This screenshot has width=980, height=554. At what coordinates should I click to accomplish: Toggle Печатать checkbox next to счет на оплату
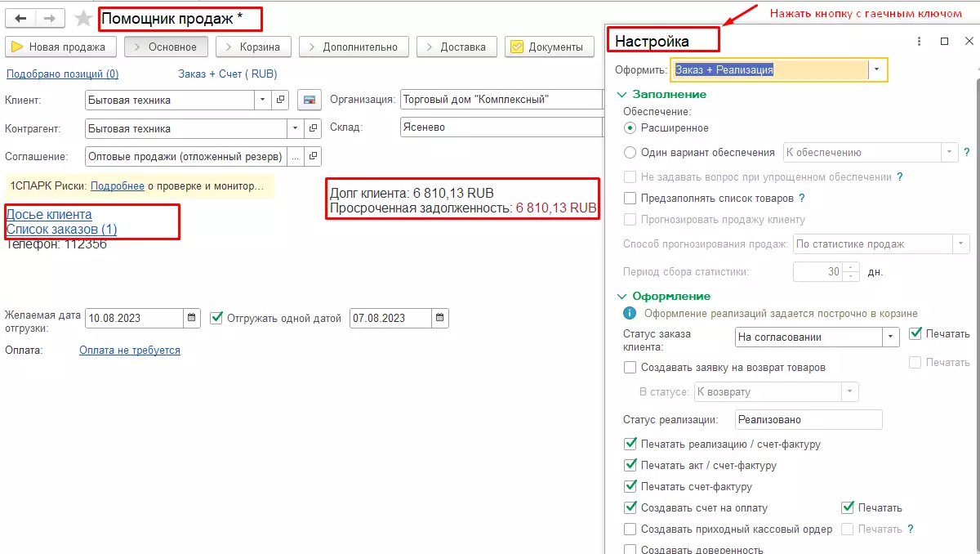coord(847,507)
